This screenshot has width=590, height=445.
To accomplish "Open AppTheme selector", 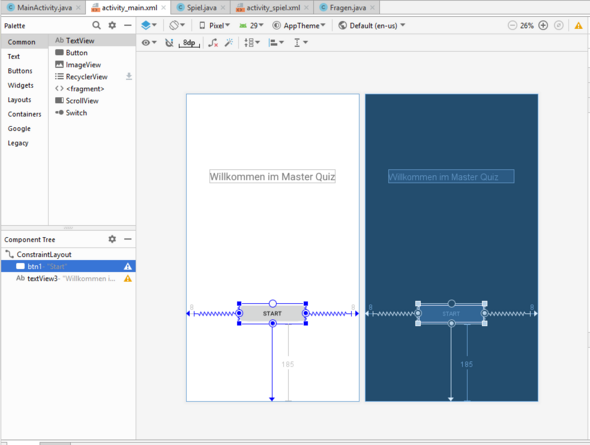I will (299, 25).
